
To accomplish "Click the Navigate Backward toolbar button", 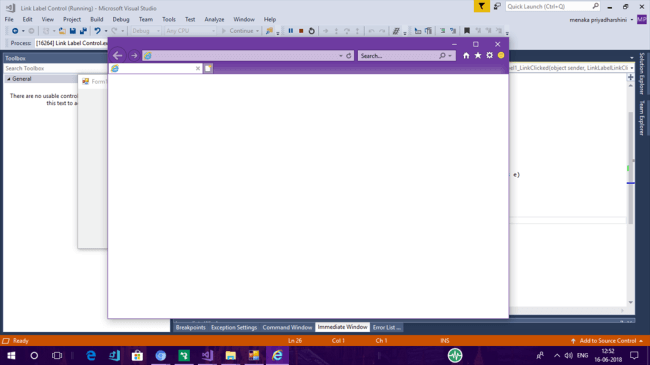I will (x=15, y=31).
